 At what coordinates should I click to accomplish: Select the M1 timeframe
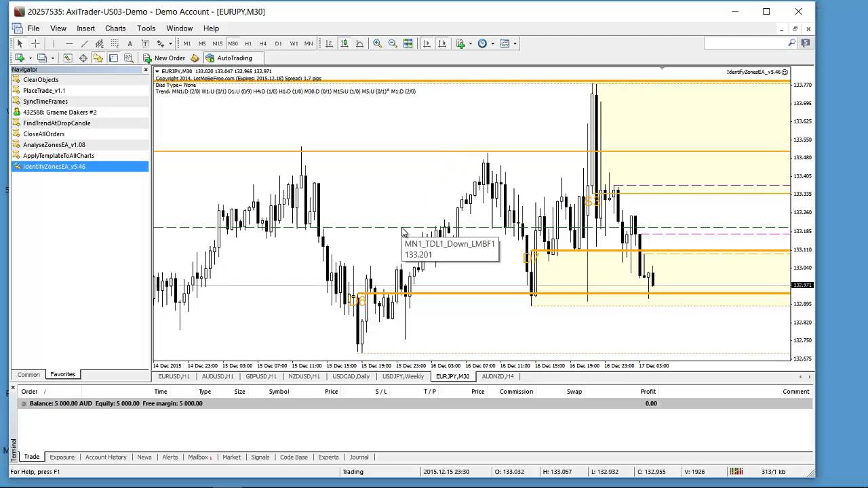[187, 43]
